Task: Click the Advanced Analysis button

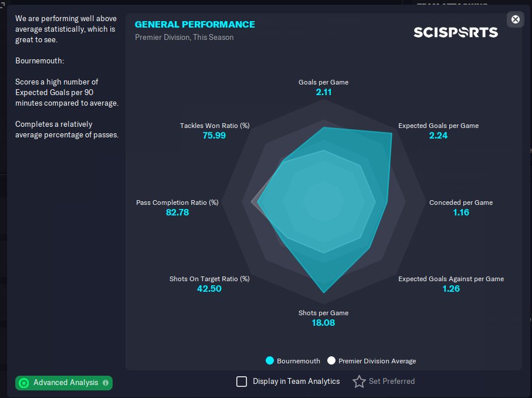Action: (x=64, y=383)
